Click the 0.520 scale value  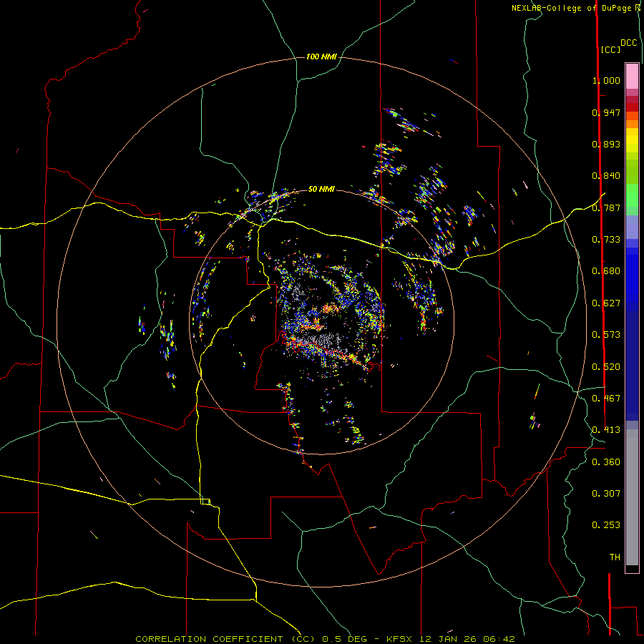(606, 367)
